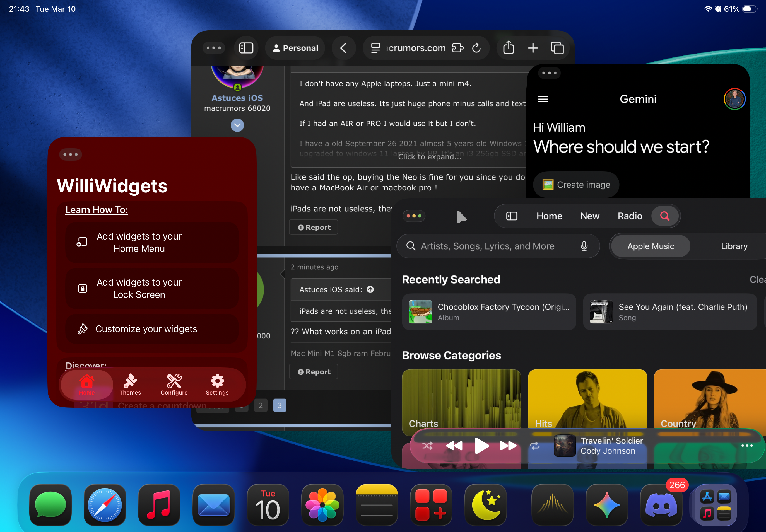Open the App Library folder in dock
766x532 pixels.
716,505
